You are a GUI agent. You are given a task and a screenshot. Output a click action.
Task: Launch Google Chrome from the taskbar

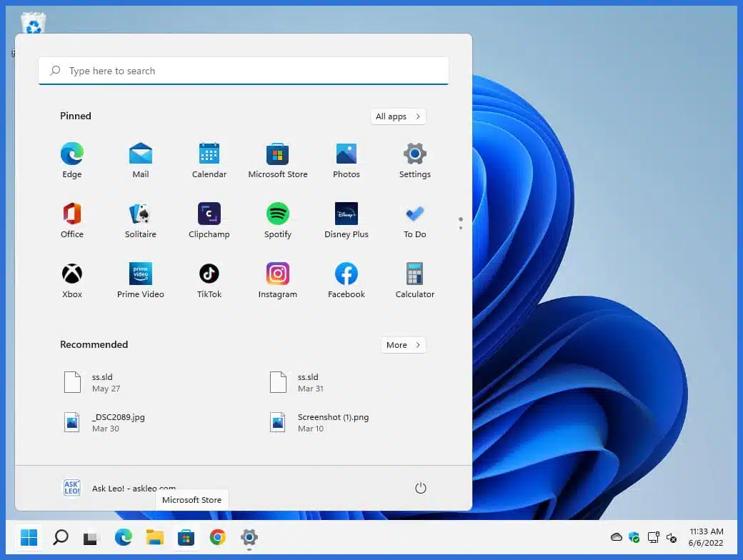click(217, 537)
